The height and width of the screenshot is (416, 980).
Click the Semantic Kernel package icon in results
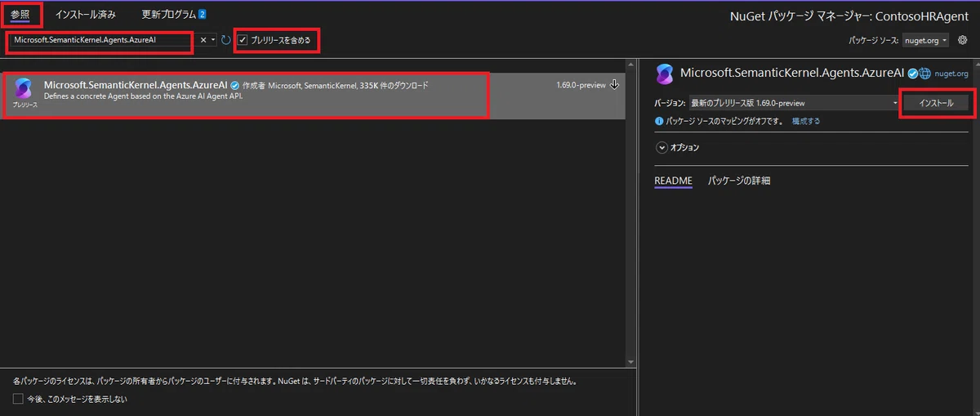[x=24, y=89]
